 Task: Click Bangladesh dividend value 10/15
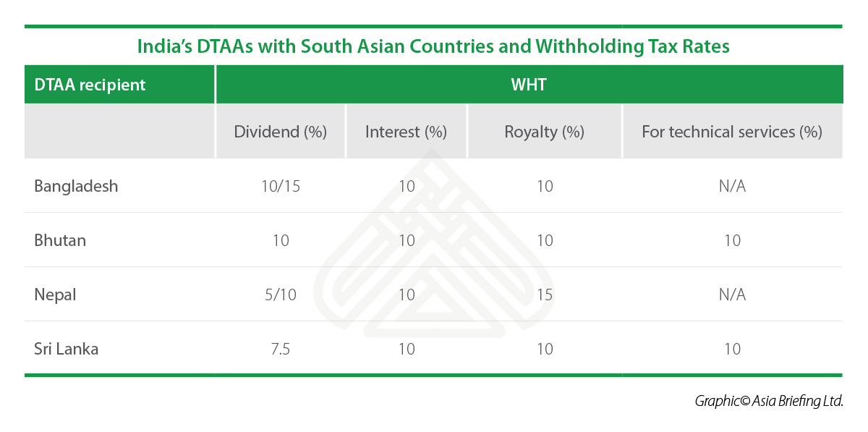point(281,186)
